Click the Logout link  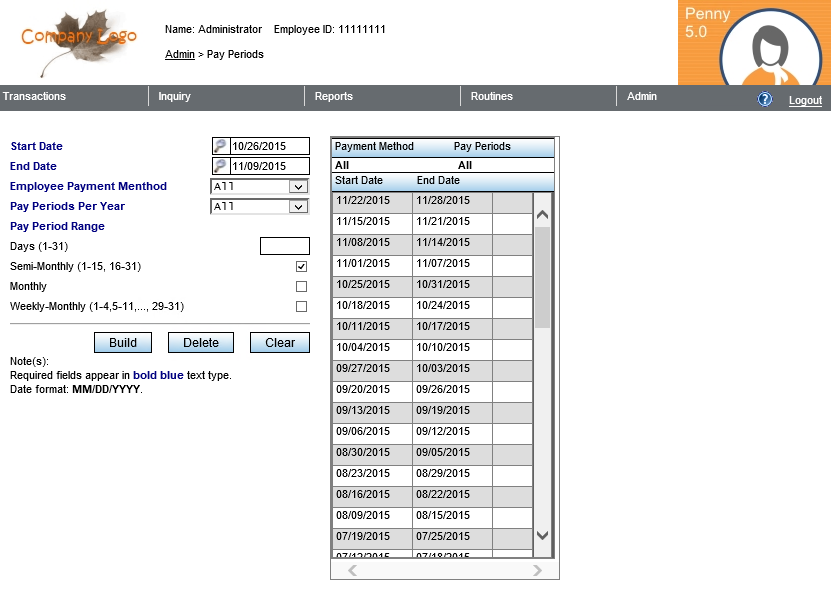(x=805, y=100)
